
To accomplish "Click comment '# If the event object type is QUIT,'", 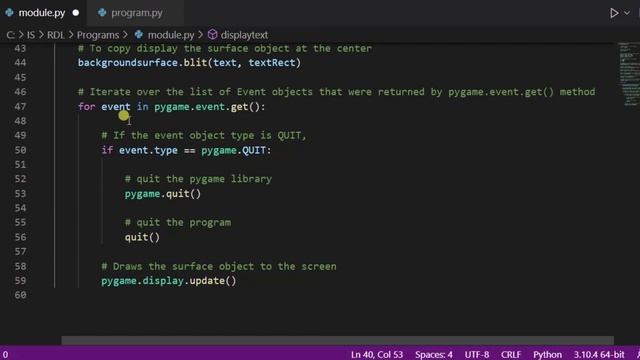I will click(204, 136).
